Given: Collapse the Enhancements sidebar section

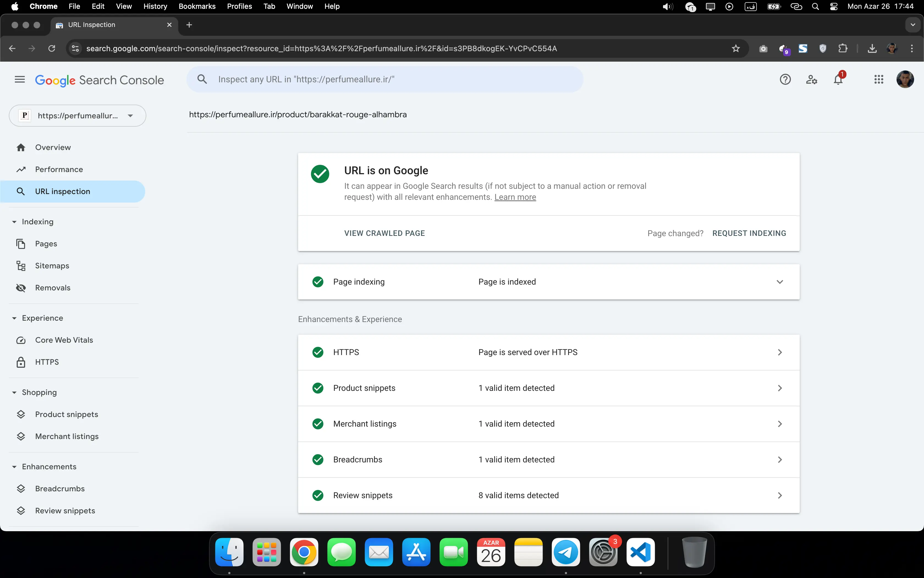Looking at the screenshot, I should click(x=14, y=467).
